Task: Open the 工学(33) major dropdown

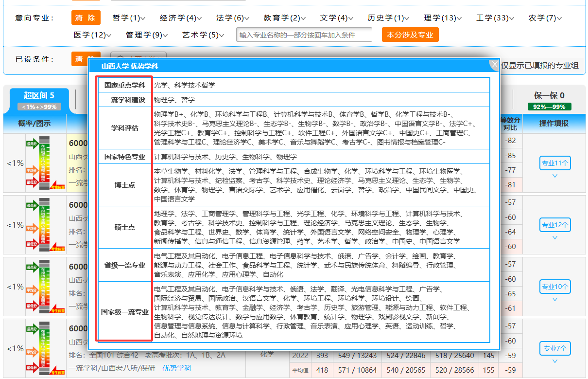Action: click(x=496, y=18)
